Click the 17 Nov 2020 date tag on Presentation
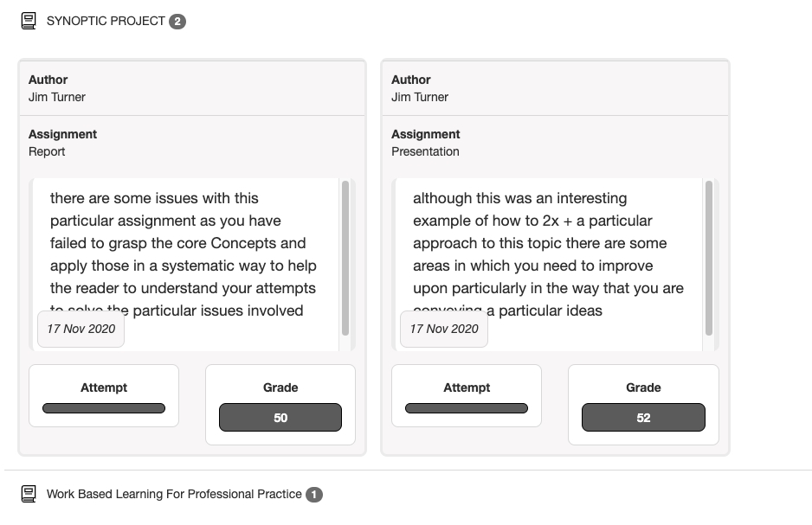This screenshot has width=812, height=525. [x=444, y=329]
